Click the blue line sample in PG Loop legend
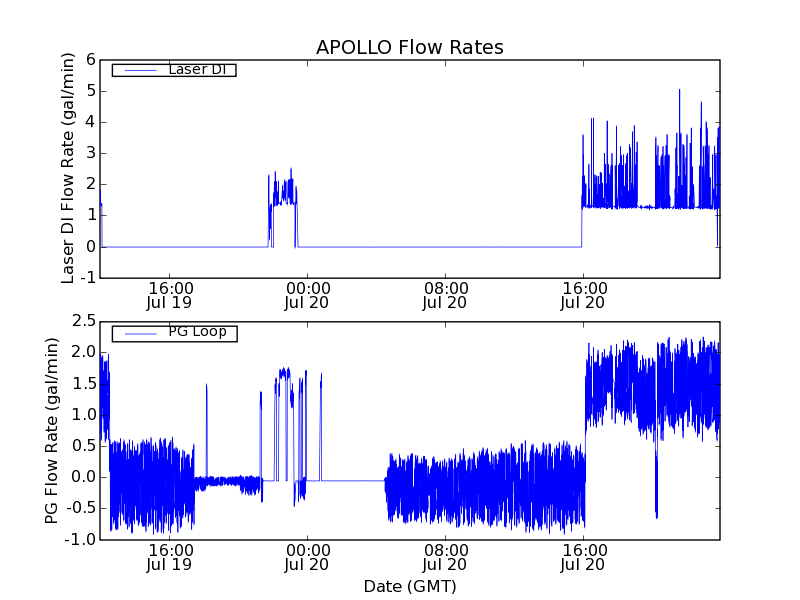800x600 pixels. [140, 334]
